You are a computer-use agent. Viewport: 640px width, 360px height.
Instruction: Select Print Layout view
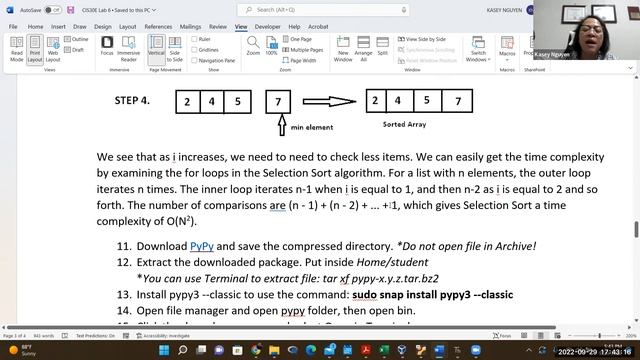pyautogui.click(x=35, y=49)
